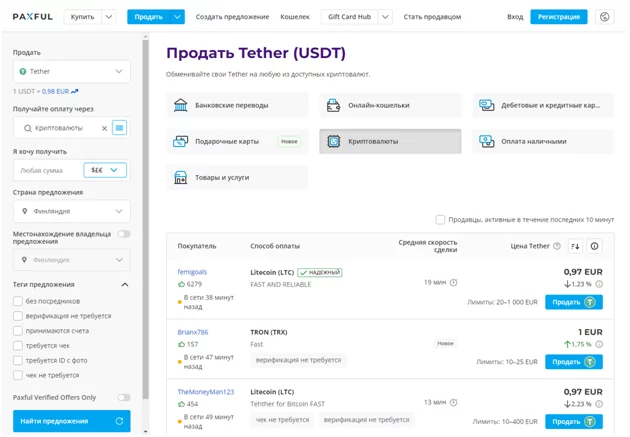Click the sort order icon by price

click(x=575, y=246)
